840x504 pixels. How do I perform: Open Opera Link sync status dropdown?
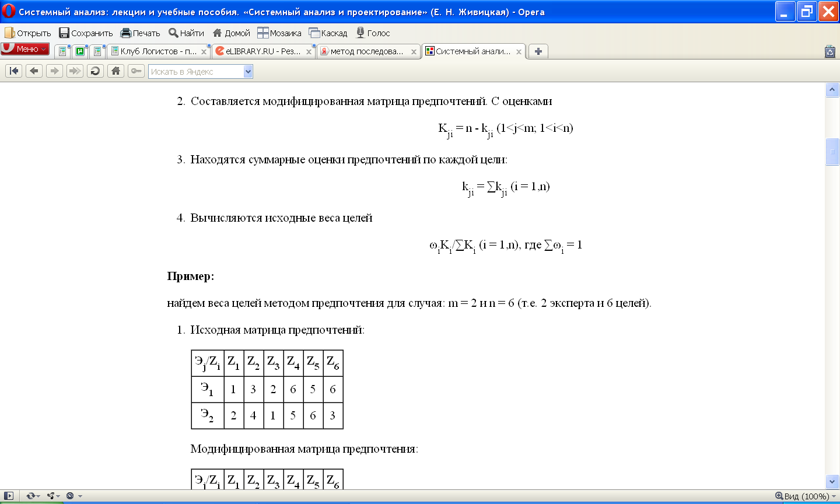coord(33,496)
